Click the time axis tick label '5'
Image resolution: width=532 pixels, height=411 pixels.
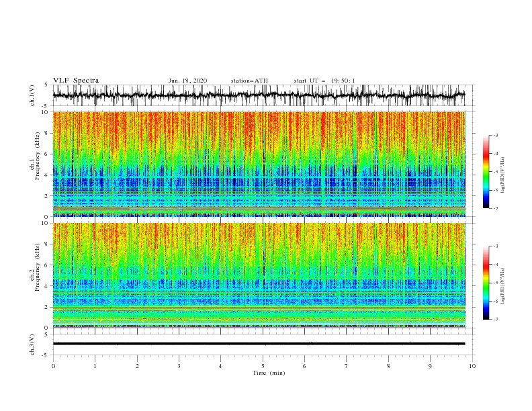click(263, 366)
